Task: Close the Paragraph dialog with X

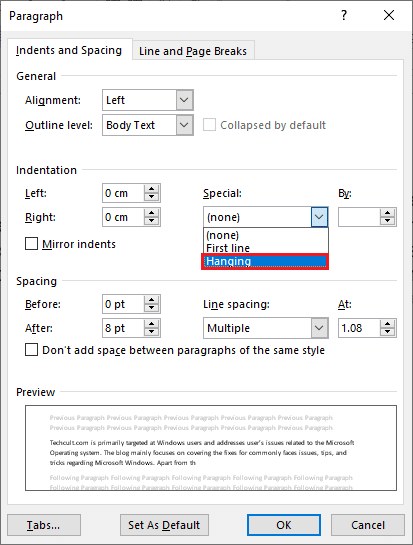Action: (x=389, y=15)
